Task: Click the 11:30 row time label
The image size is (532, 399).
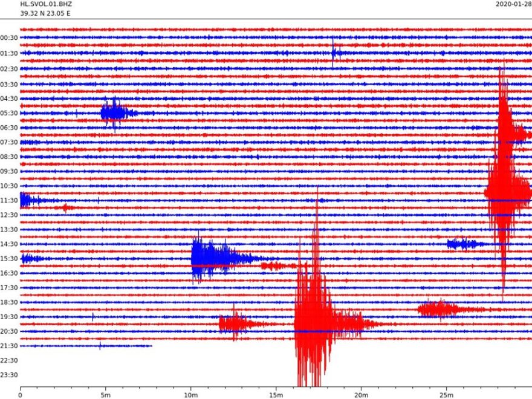Action: point(9,200)
